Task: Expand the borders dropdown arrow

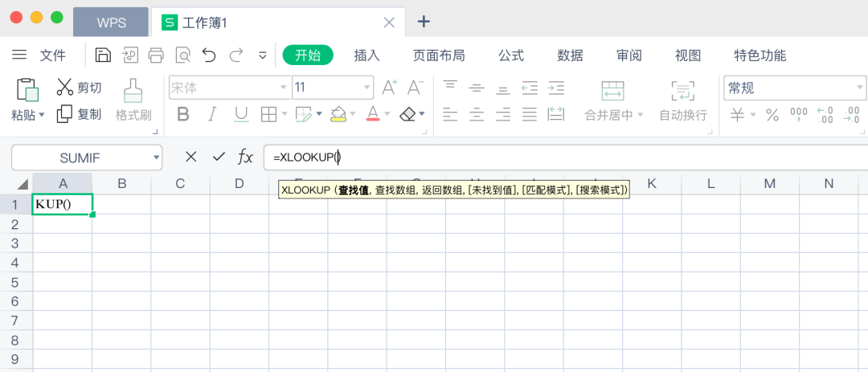Action: 285,115
